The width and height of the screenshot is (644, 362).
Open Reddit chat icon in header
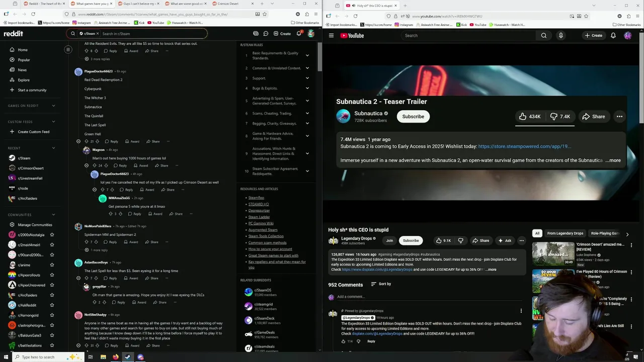[266, 34]
